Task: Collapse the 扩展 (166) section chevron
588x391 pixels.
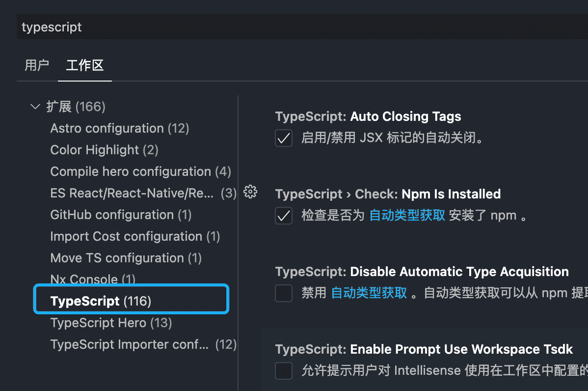Action: 35,107
